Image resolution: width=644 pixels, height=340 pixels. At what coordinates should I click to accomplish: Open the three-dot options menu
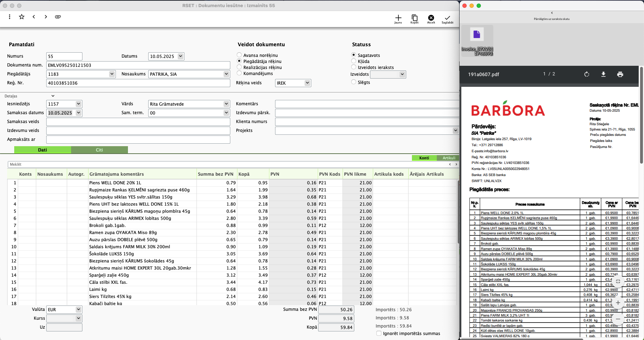pos(10,17)
